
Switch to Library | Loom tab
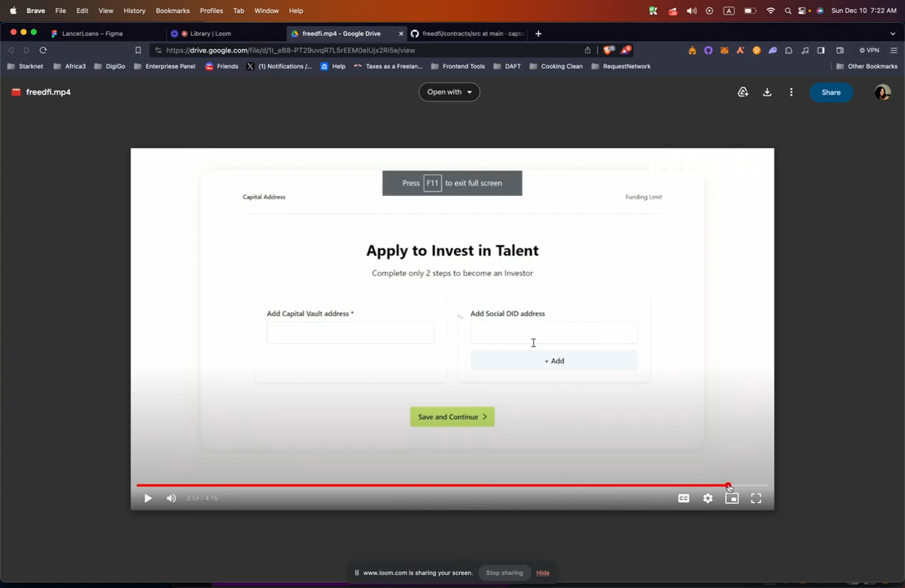tap(210, 33)
